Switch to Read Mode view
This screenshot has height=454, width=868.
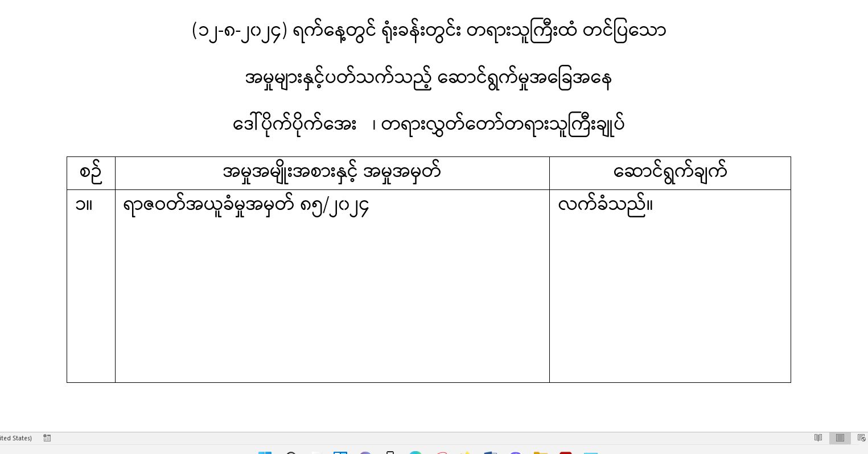coord(818,438)
